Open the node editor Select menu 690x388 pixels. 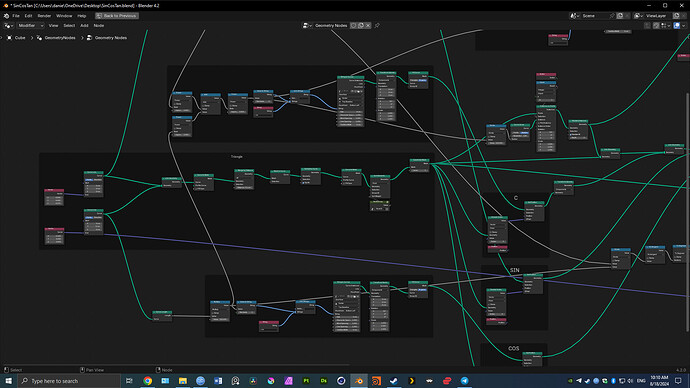[69, 26]
